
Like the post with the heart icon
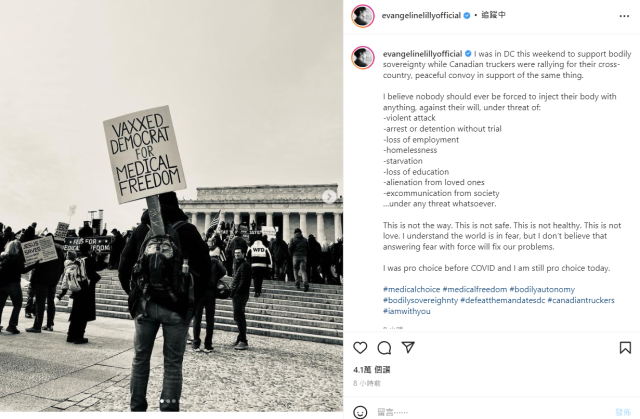[x=360, y=348]
